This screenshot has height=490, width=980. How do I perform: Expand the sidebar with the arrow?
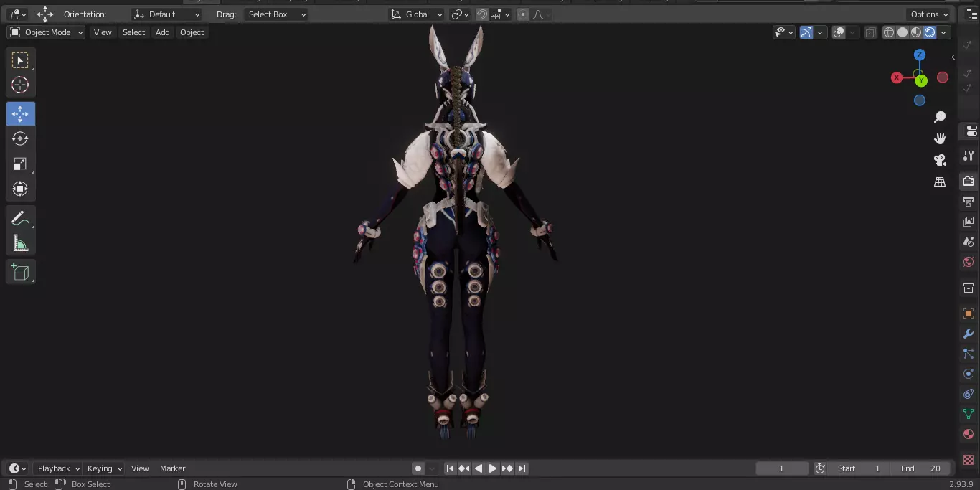pyautogui.click(x=953, y=57)
